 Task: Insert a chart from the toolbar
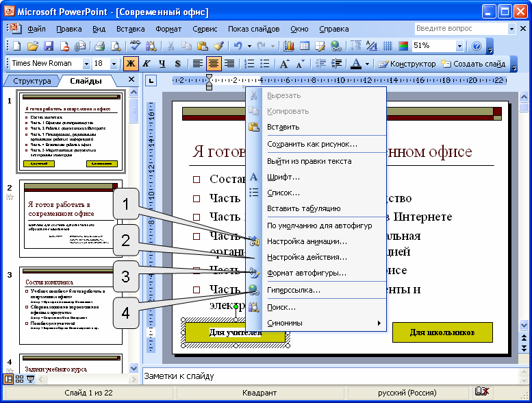pyautogui.click(x=288, y=46)
